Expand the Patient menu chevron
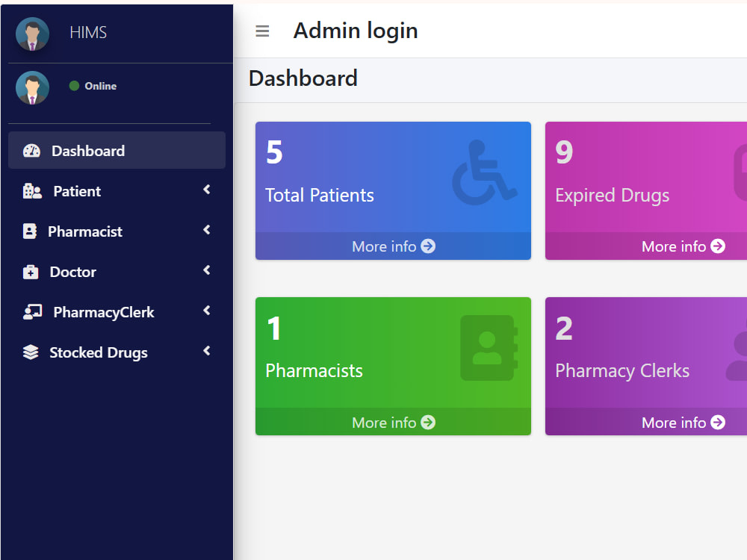The image size is (747, 560). pos(207,190)
